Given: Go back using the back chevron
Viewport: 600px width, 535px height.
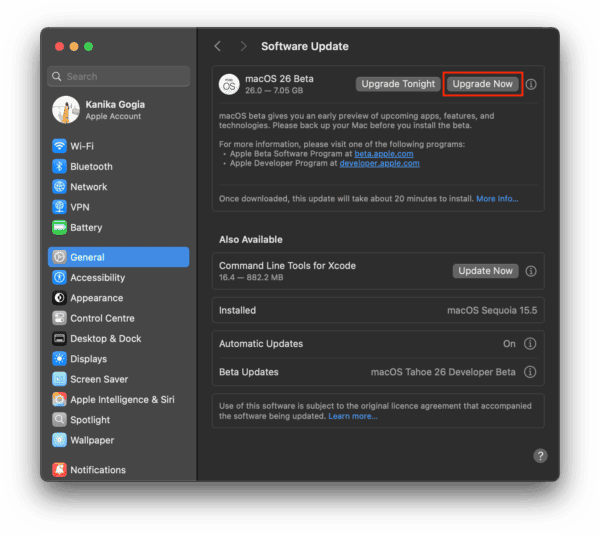Looking at the screenshot, I should [x=218, y=46].
